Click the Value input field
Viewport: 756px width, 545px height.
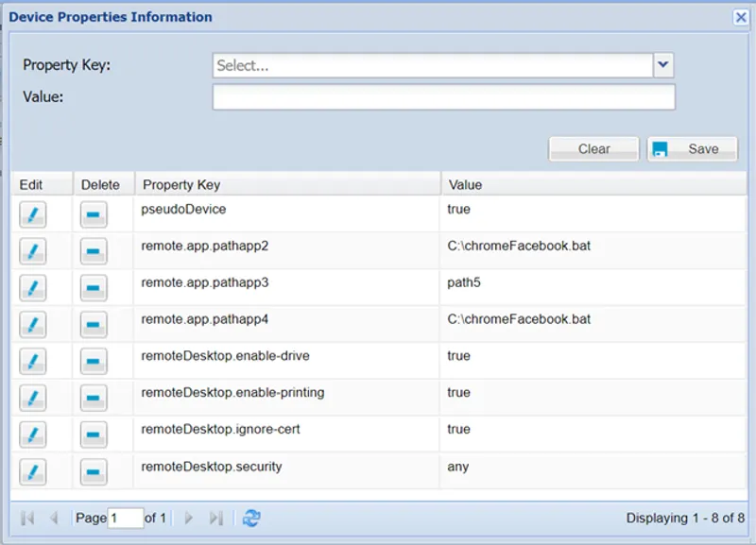(444, 95)
